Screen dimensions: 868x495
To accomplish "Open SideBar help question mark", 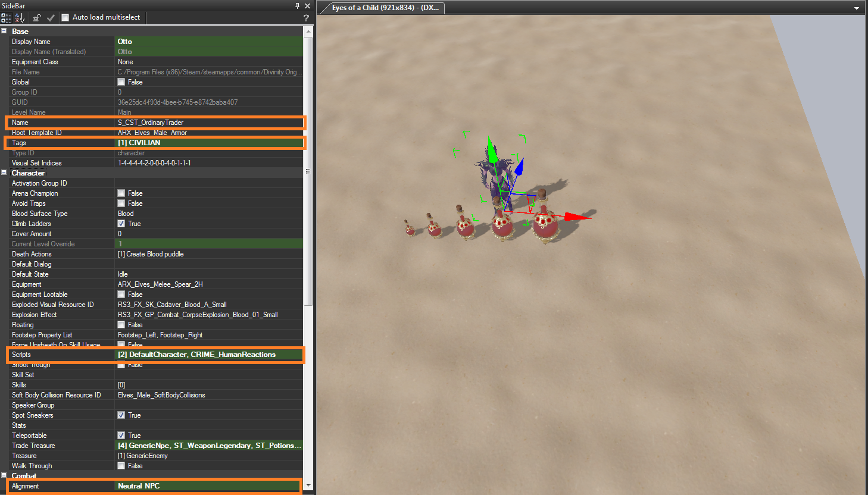I will tap(306, 18).
